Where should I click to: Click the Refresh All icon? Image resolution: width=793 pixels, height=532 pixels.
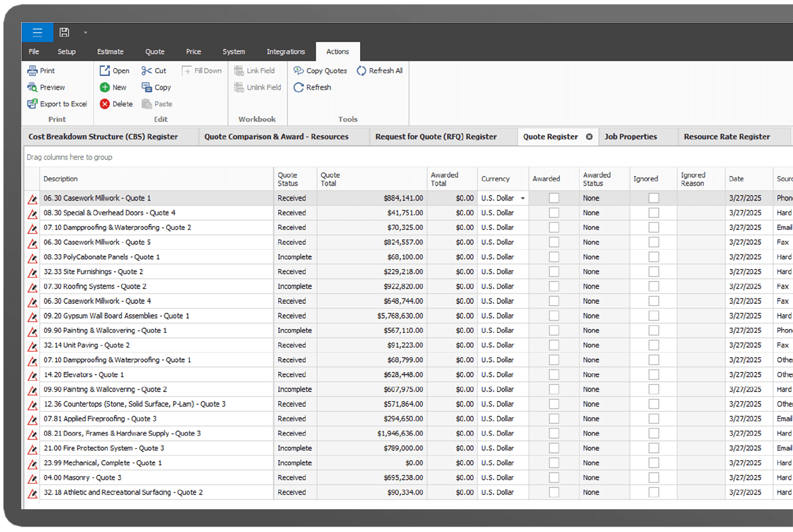[362, 70]
